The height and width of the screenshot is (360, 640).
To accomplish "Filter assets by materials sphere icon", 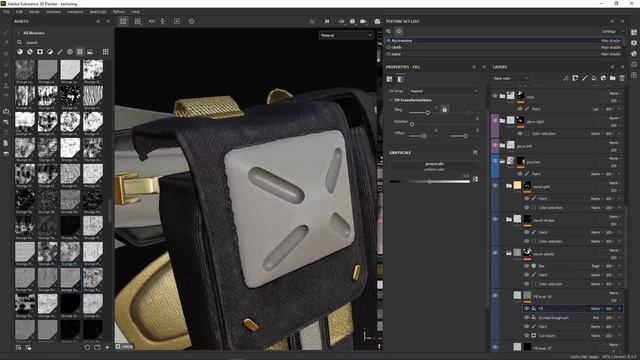I will [x=20, y=52].
